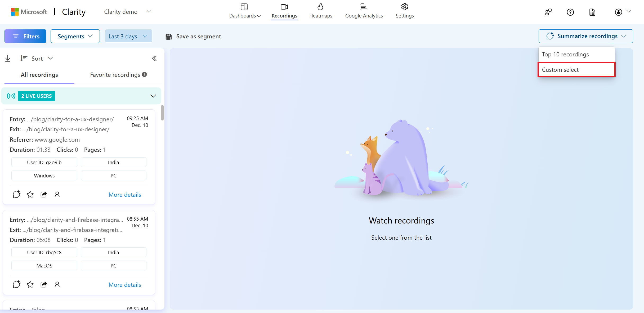Select the clarity-for-a-ux-designer entry path
The image size is (644, 313).
pos(70,119)
